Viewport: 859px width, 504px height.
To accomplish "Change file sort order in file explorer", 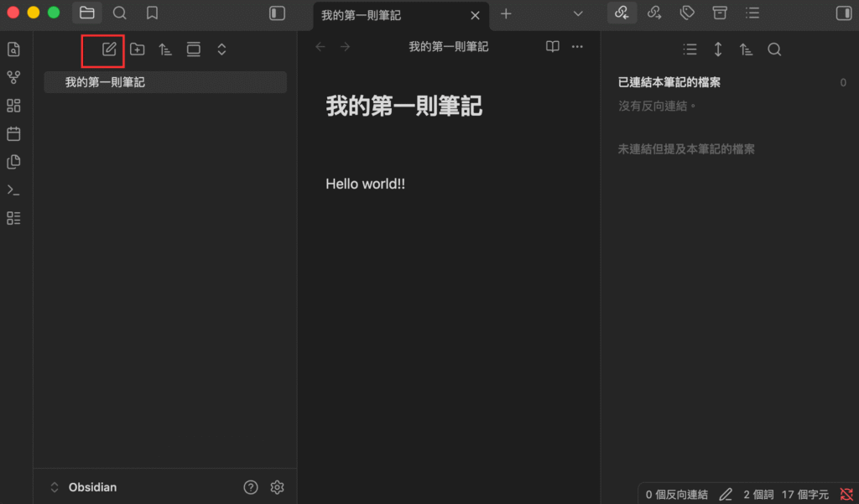I will (x=165, y=49).
